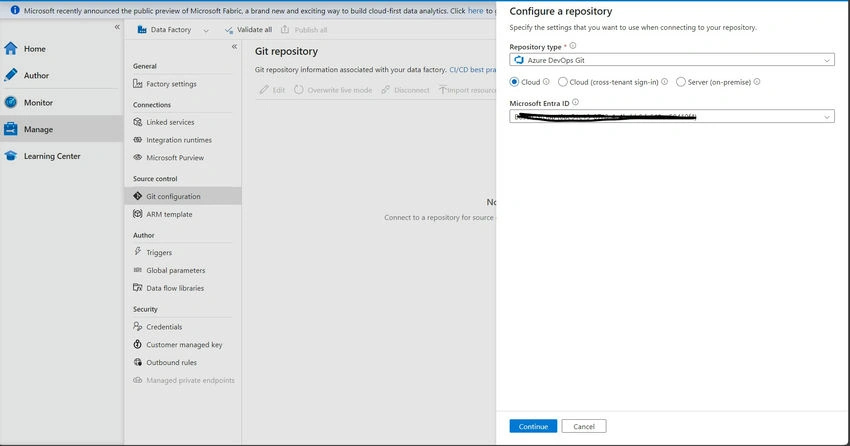Screen dimensions: 850x446
Task: Click the info icon beside Microsoft Entra ID
Action: click(576, 102)
